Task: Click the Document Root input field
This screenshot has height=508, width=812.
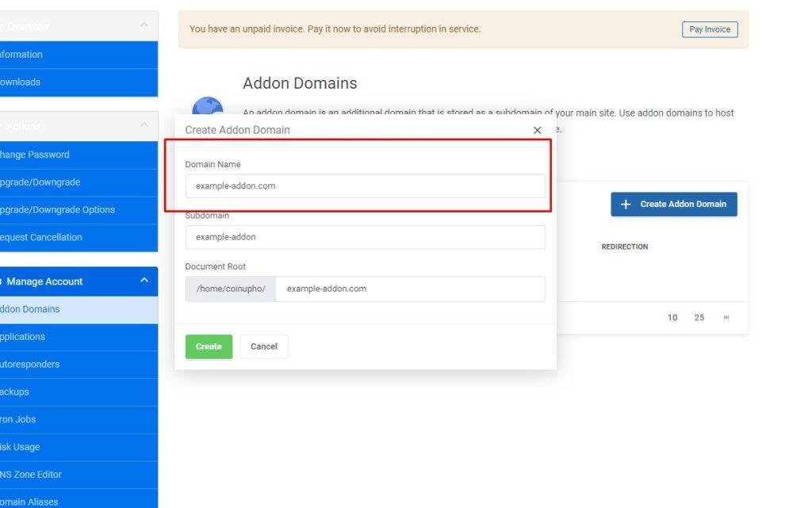Action: tap(410, 288)
